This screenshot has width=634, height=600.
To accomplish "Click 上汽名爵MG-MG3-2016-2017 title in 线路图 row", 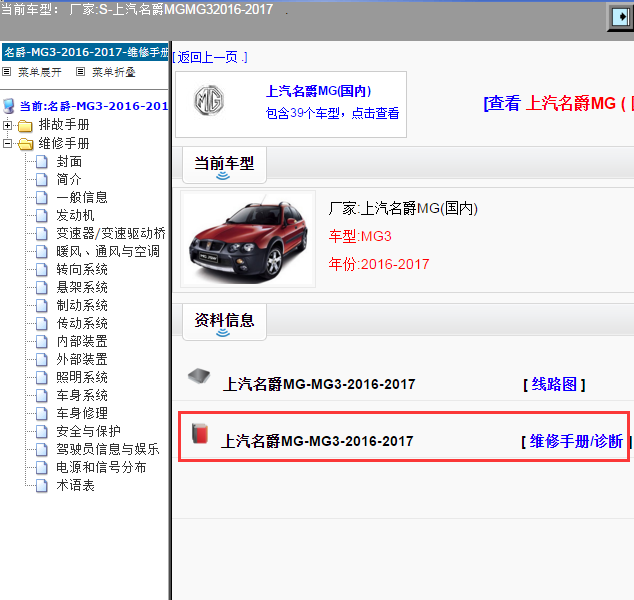I will (319, 384).
